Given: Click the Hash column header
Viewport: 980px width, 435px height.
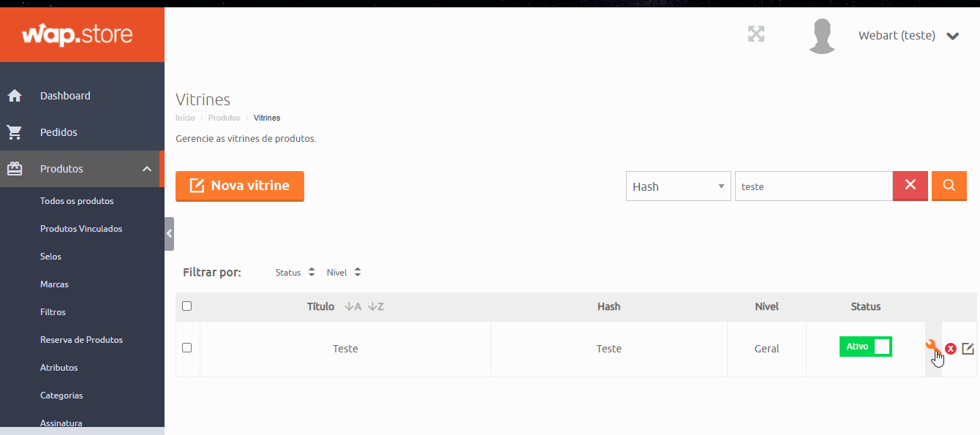Looking at the screenshot, I should point(608,306).
